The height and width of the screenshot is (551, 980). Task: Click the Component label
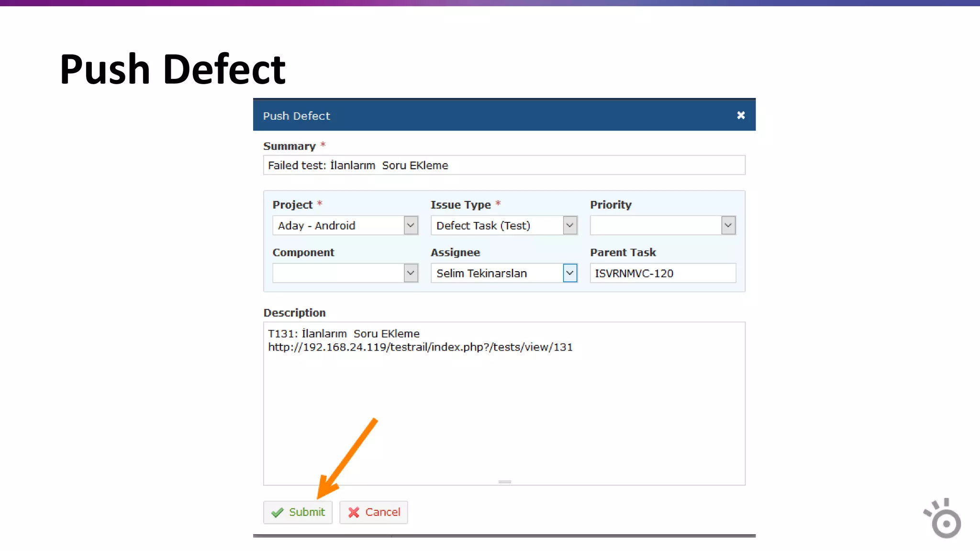tap(303, 253)
